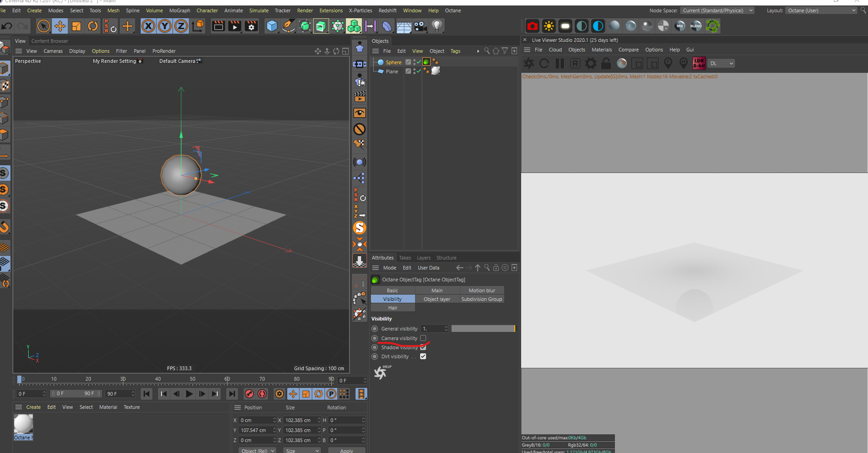Enable the Camera visibility checkbox
The height and width of the screenshot is (453, 868).
(x=423, y=338)
